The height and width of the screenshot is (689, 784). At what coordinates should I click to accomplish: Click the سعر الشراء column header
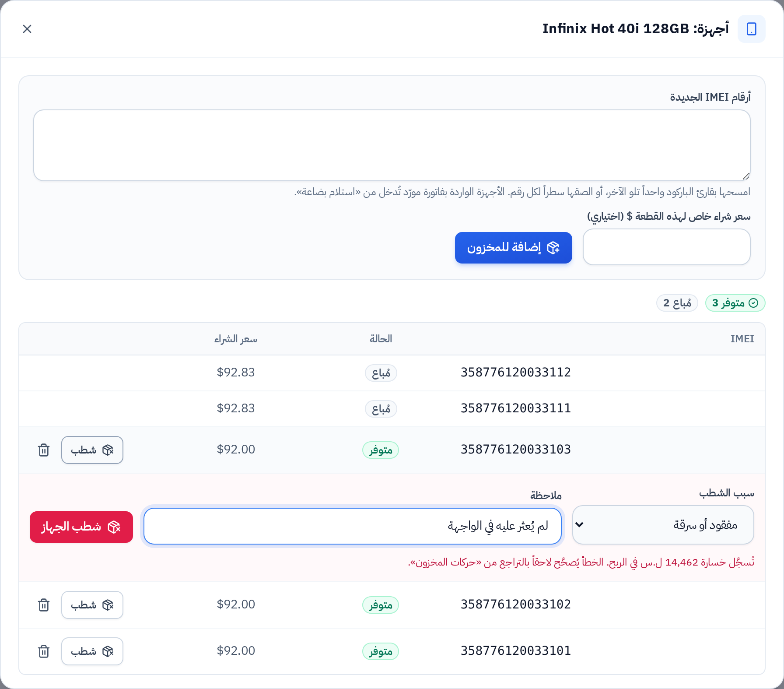click(x=236, y=339)
